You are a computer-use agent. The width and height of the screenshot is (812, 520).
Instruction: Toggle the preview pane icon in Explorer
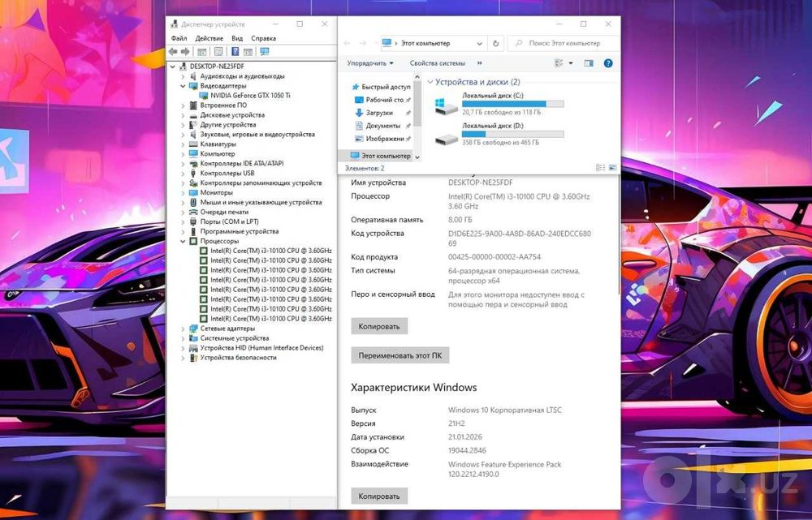point(589,63)
